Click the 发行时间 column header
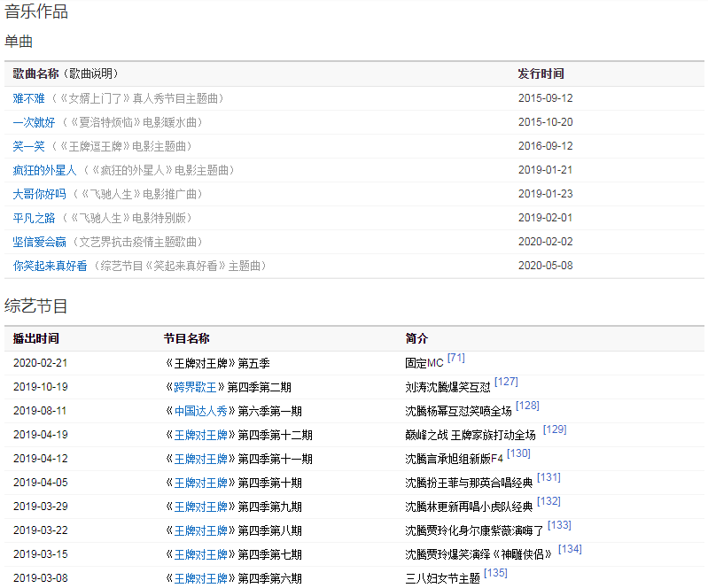The width and height of the screenshot is (708, 588). click(x=541, y=73)
